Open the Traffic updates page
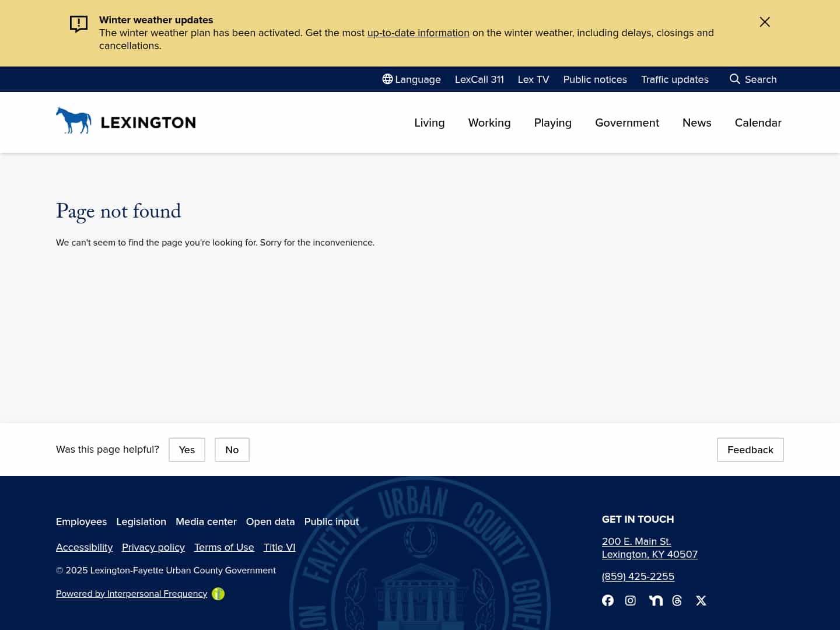Image resolution: width=840 pixels, height=630 pixels. [675, 79]
